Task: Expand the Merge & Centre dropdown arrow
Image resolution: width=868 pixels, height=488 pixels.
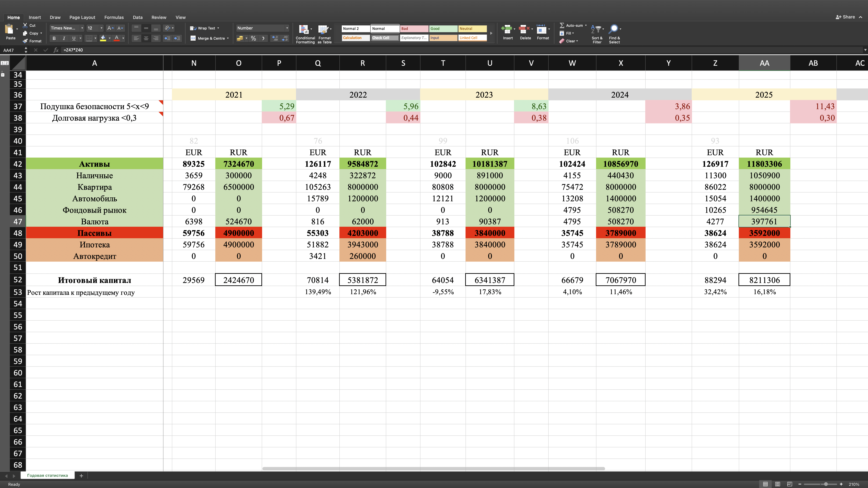Action: tap(228, 38)
